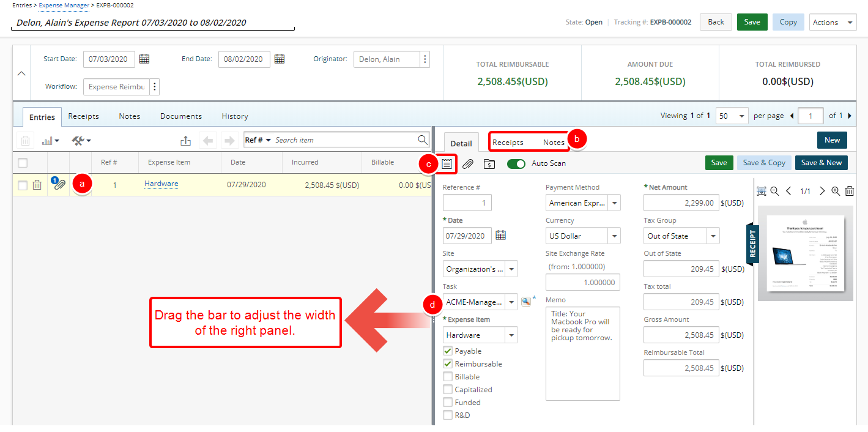
Task: Open the Task dropdown
Action: [x=511, y=302]
